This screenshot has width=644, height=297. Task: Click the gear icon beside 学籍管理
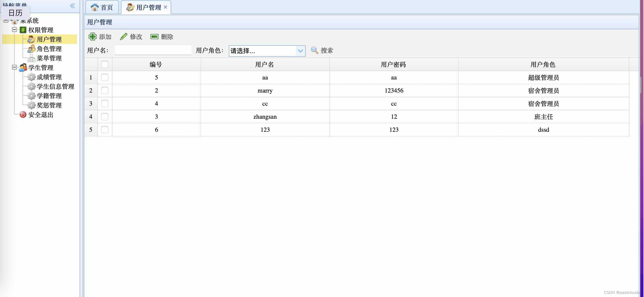[x=31, y=96]
